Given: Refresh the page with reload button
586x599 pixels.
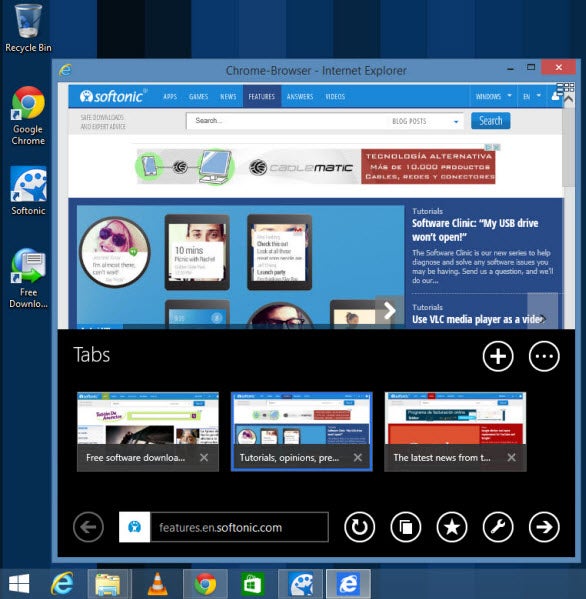Looking at the screenshot, I should (x=359, y=527).
